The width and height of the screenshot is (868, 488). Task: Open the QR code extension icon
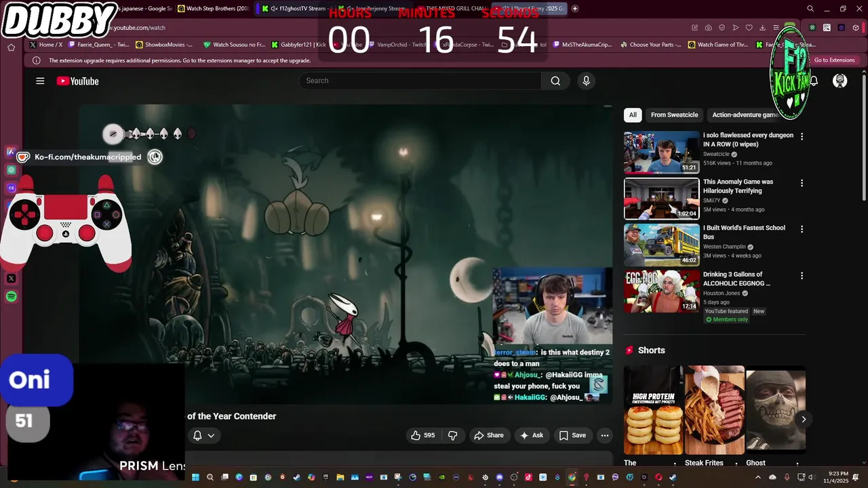point(827,28)
